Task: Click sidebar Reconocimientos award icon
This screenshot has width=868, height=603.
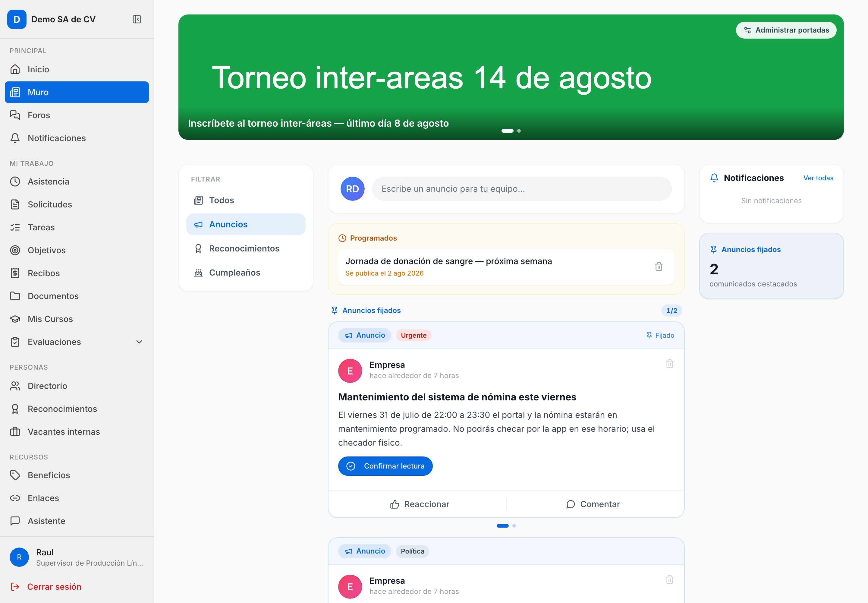Action: click(15, 409)
